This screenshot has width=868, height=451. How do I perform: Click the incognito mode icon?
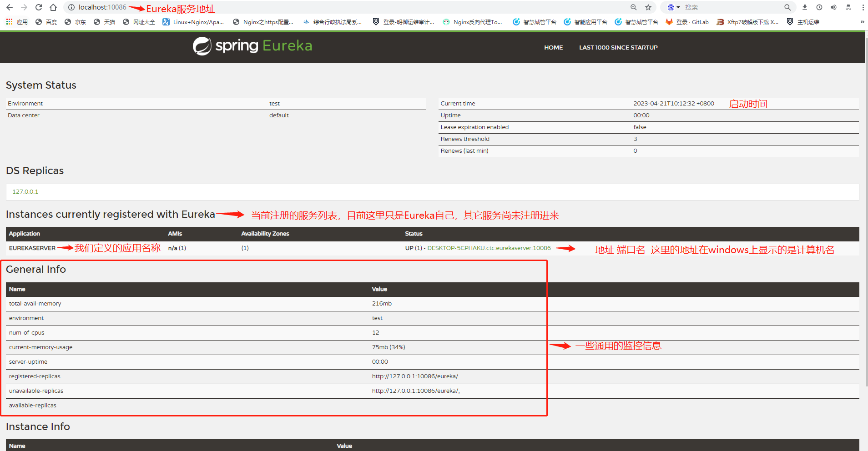click(848, 7)
